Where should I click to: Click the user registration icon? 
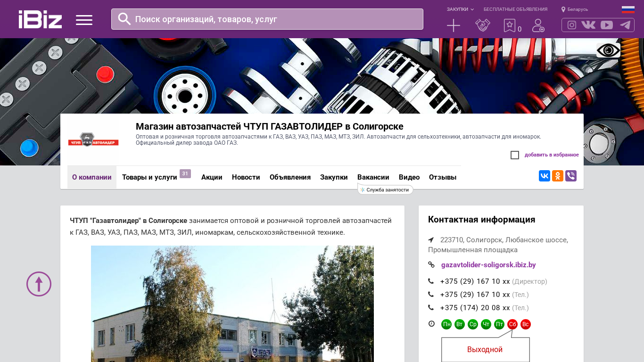coord(538,25)
